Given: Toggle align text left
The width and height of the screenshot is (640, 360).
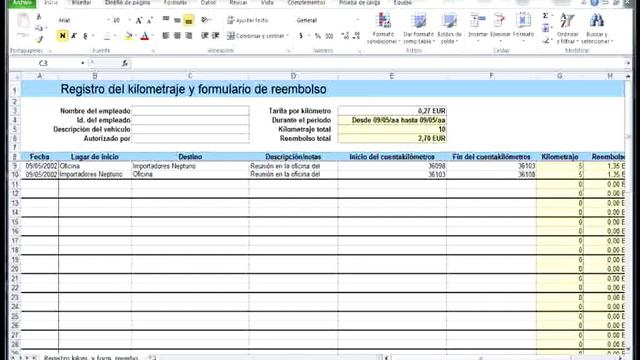Looking at the screenshot, I should tap(166, 36).
